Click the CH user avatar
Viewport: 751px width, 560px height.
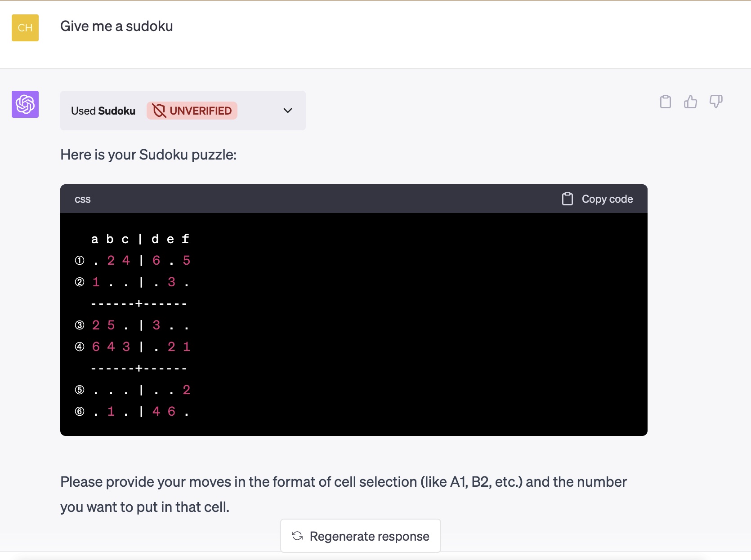[25, 27]
